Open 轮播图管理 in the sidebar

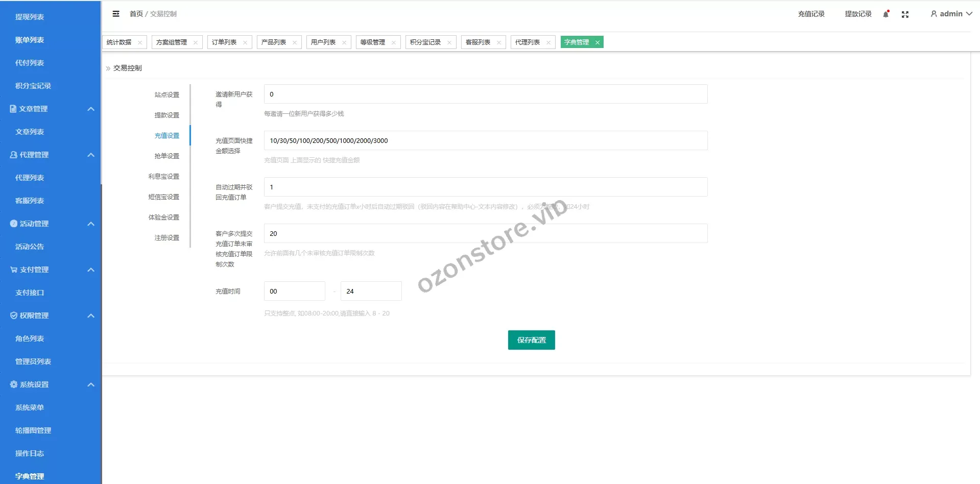click(33, 430)
